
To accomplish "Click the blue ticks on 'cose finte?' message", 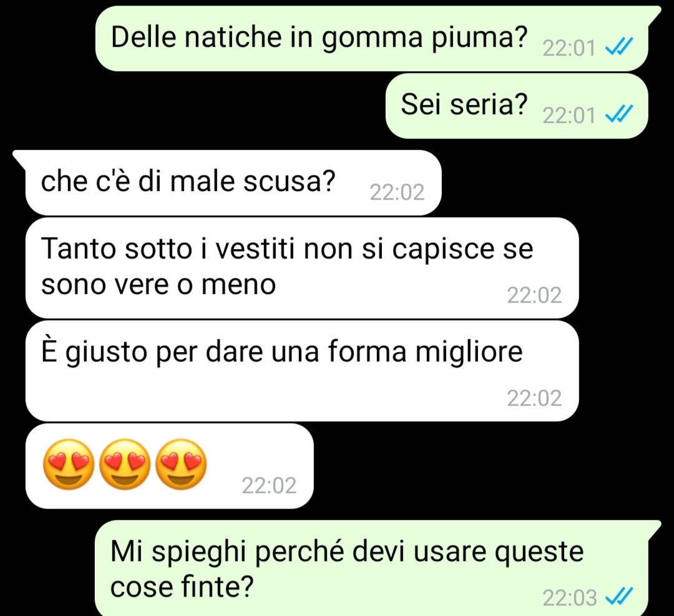I will click(x=618, y=597).
